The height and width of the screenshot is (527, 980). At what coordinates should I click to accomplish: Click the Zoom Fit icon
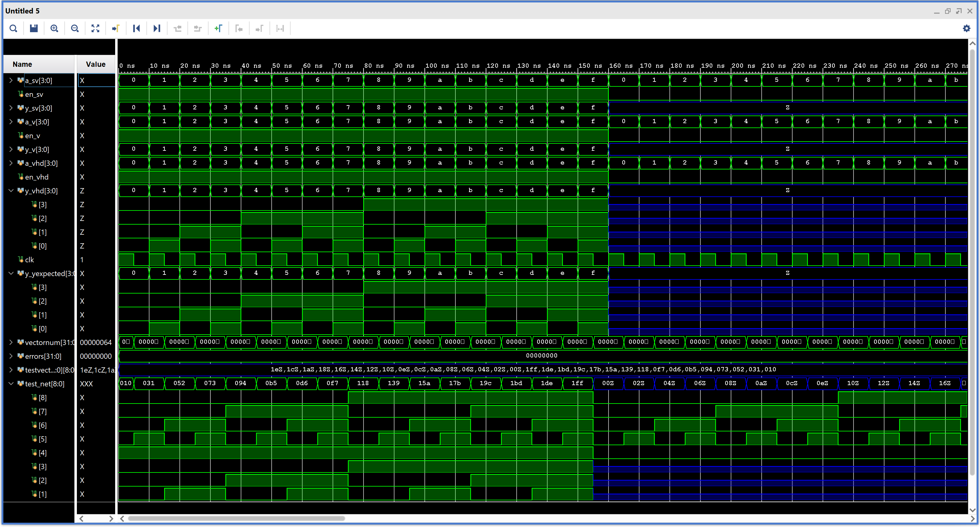coord(96,28)
